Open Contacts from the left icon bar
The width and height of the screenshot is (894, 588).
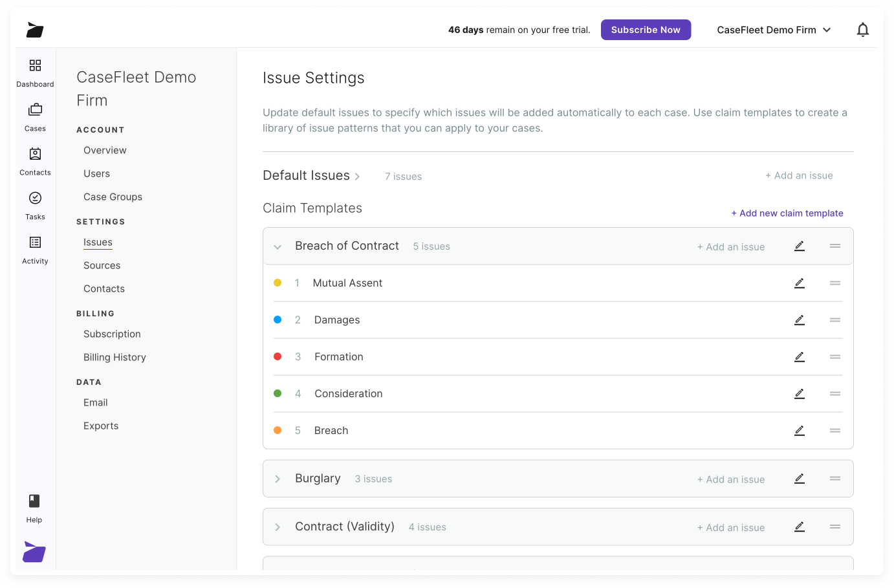(x=35, y=160)
